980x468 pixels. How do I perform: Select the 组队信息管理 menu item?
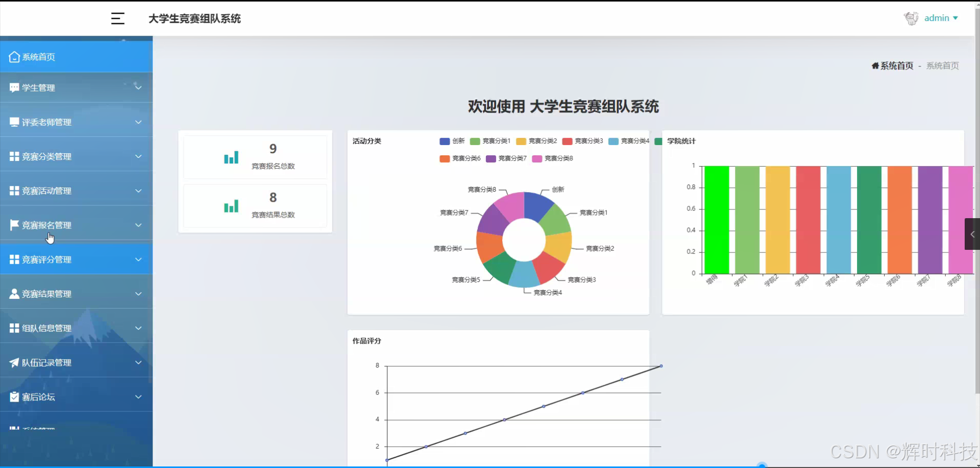tap(76, 328)
